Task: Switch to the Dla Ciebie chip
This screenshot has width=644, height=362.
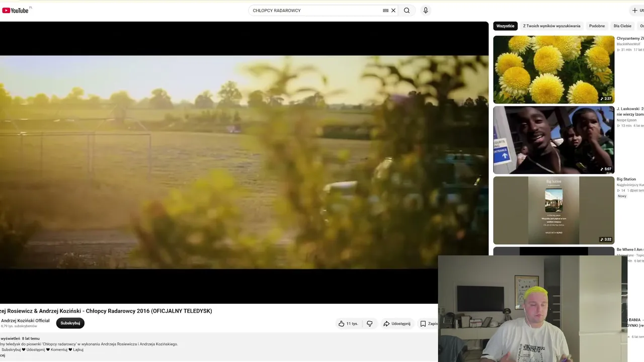Action: [622, 26]
